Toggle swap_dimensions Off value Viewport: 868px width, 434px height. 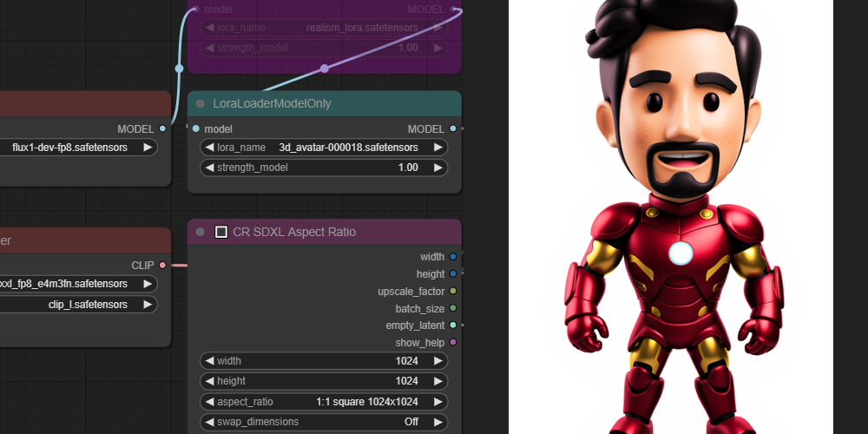[x=411, y=422]
